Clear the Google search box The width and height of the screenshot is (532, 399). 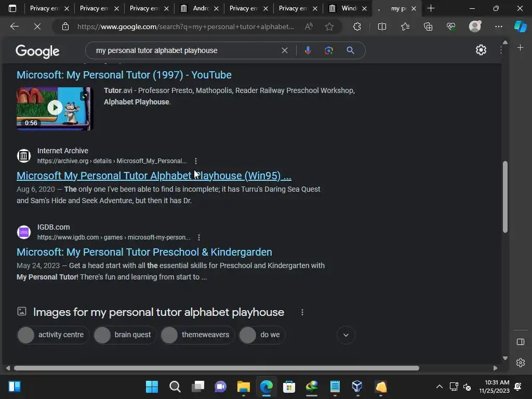[x=285, y=50]
